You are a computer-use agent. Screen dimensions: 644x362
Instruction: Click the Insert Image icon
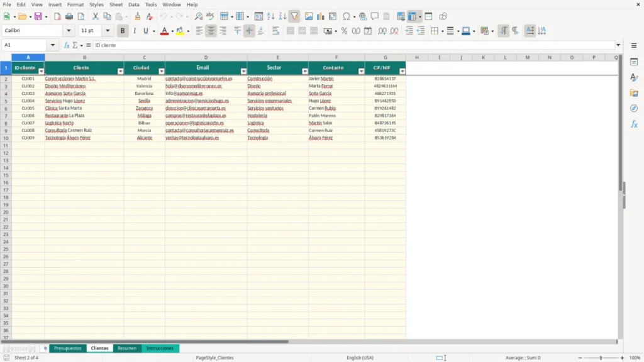tap(309, 16)
